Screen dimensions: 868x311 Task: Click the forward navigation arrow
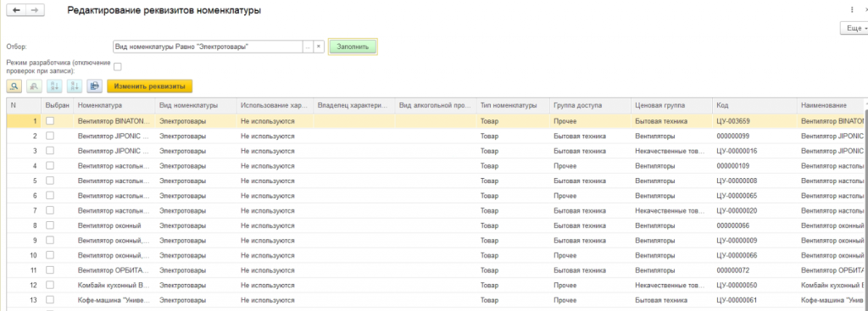[34, 10]
